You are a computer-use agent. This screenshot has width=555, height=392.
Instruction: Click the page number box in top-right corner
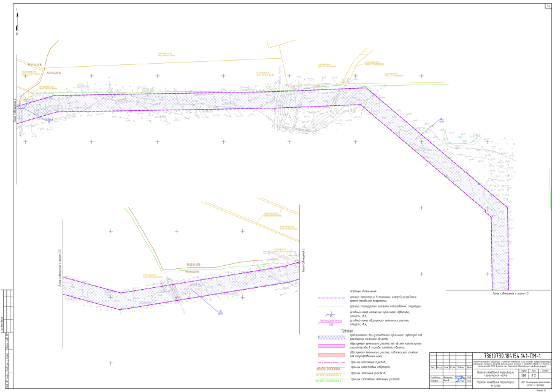548,6
